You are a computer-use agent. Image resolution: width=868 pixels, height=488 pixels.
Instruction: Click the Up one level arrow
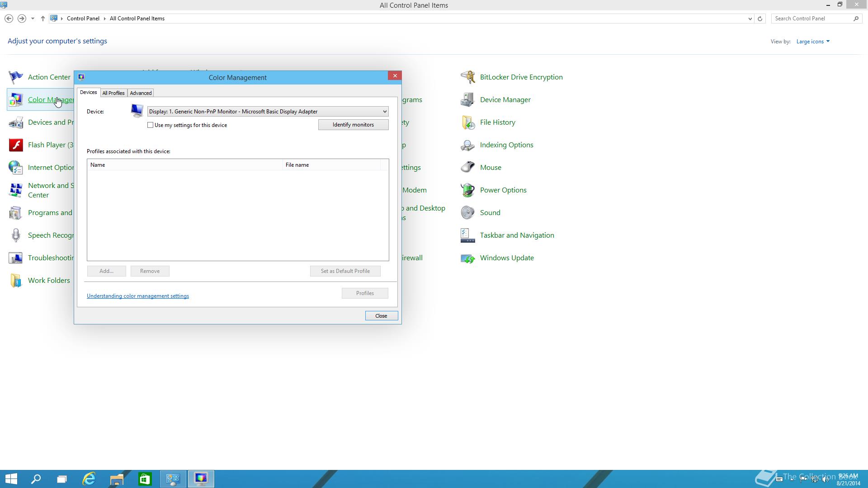click(x=43, y=19)
